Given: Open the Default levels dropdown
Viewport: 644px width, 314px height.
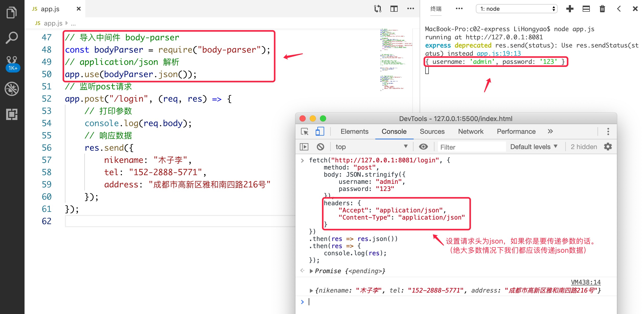Looking at the screenshot, I should click(x=534, y=147).
